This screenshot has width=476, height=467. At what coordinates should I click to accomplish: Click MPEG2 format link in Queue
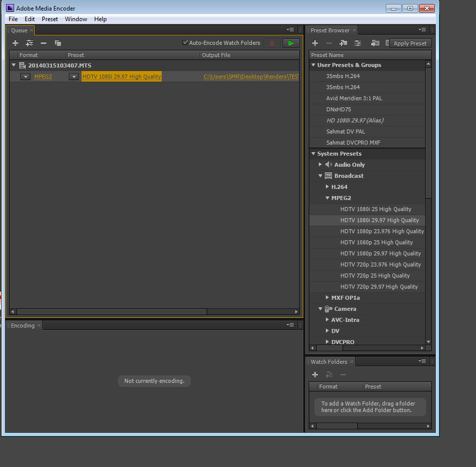(43, 77)
